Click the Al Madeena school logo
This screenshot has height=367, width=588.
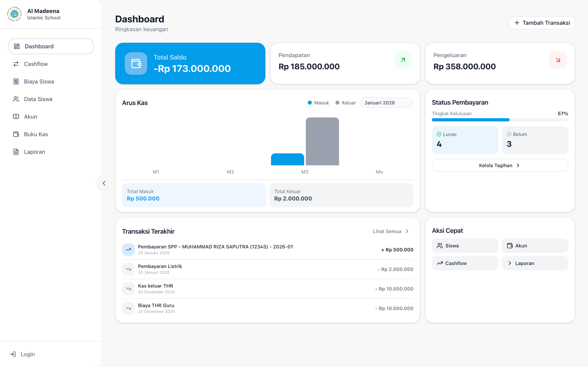(x=14, y=14)
